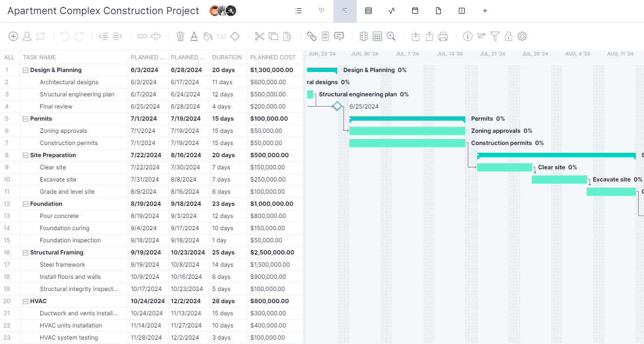Click the Clear site Gantt bar
Viewport: 644px width, 344px height.
click(505, 167)
